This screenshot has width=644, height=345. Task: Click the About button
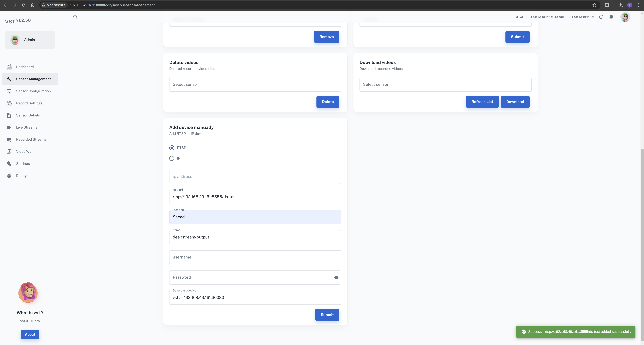[x=30, y=335]
